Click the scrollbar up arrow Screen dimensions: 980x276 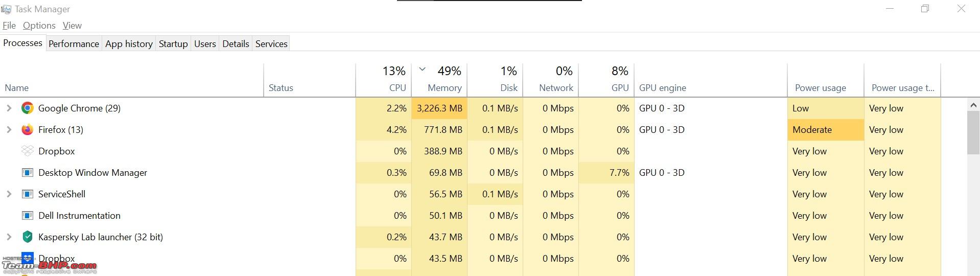click(973, 105)
